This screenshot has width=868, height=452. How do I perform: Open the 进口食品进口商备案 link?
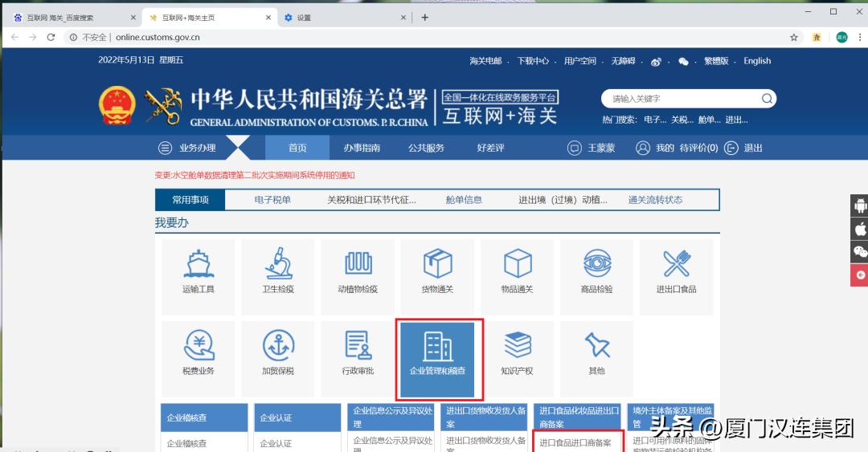pyautogui.click(x=575, y=442)
